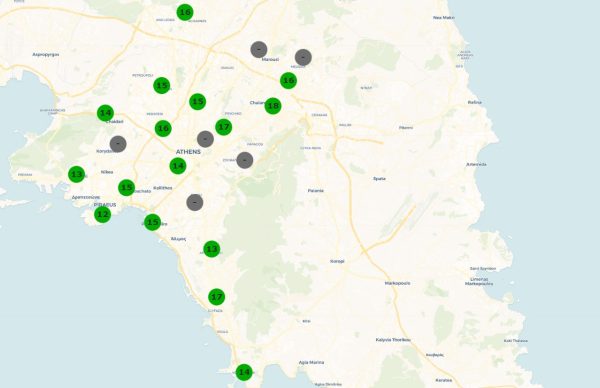Viewport: 600px width, 388px height.
Task: Click the 13 marker southeast of Alimos
Action: (x=212, y=249)
